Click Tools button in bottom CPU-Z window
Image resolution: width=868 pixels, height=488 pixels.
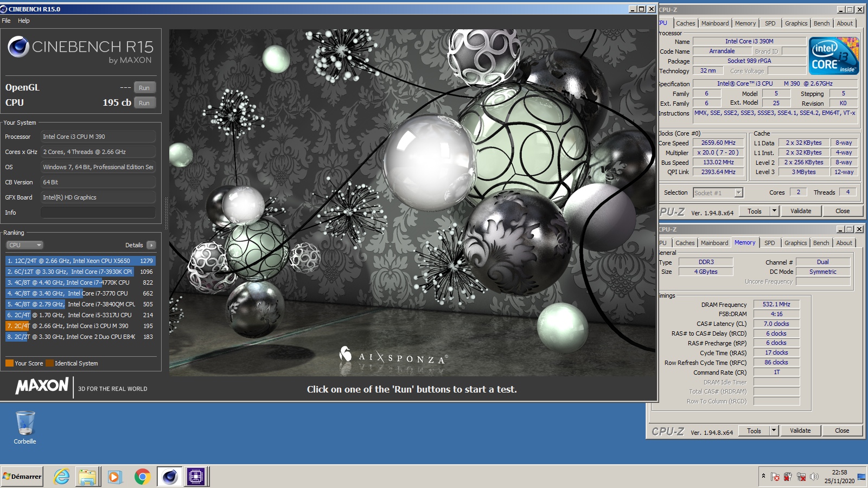pyautogui.click(x=754, y=431)
